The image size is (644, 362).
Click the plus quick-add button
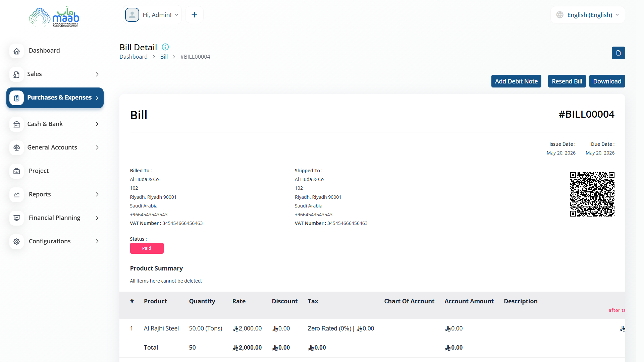[194, 15]
